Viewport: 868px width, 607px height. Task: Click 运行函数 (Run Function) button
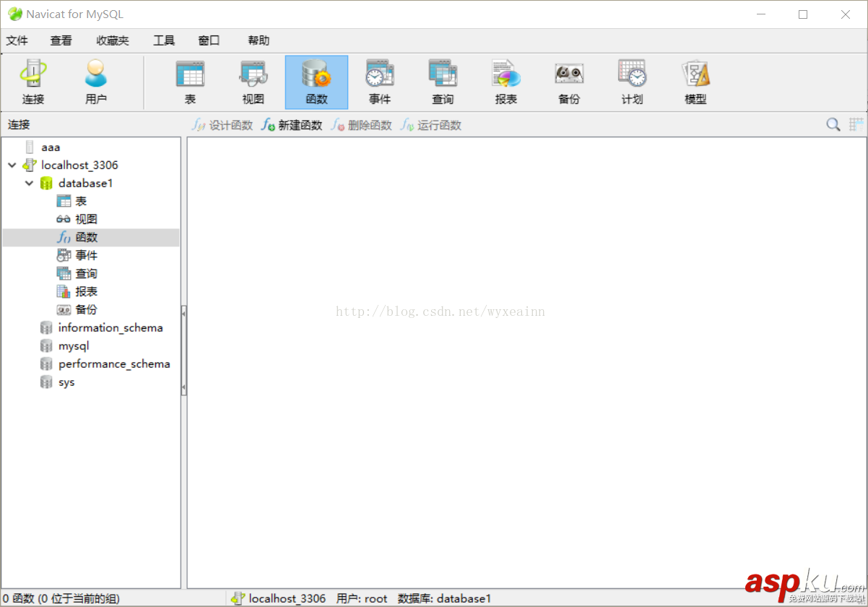point(431,125)
